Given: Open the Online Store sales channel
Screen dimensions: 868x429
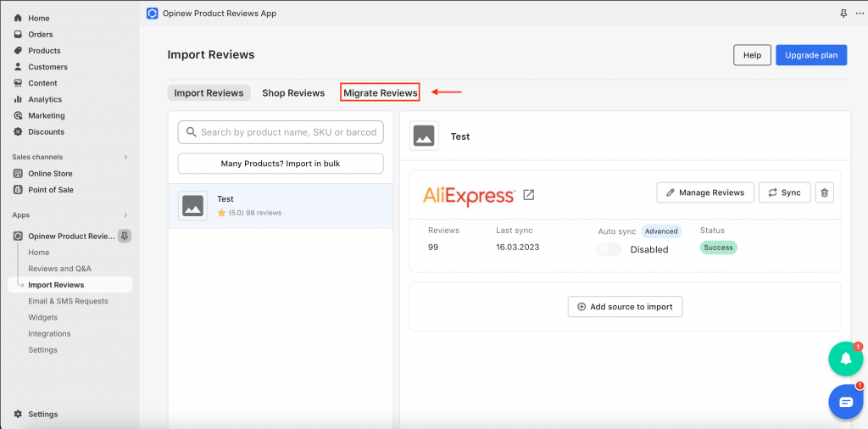Looking at the screenshot, I should (x=50, y=173).
